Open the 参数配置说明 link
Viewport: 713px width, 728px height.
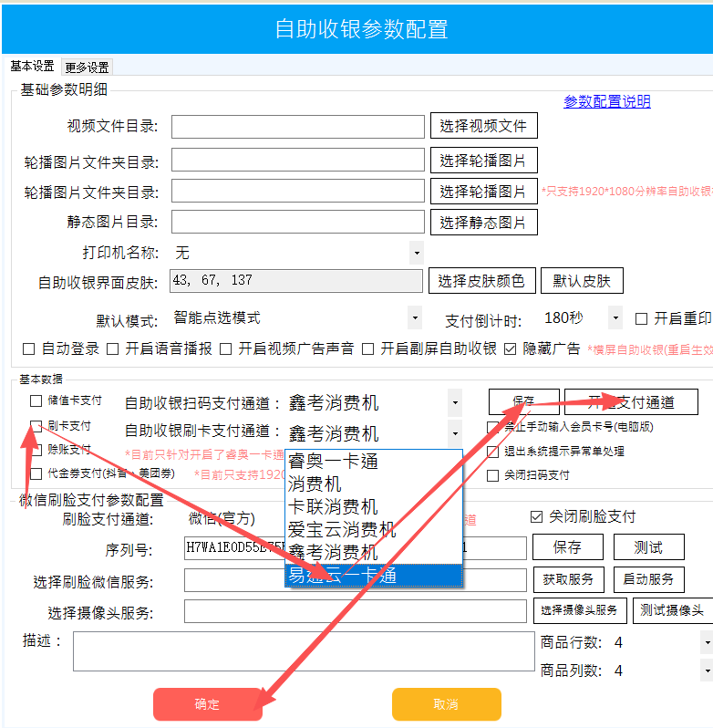(x=606, y=101)
